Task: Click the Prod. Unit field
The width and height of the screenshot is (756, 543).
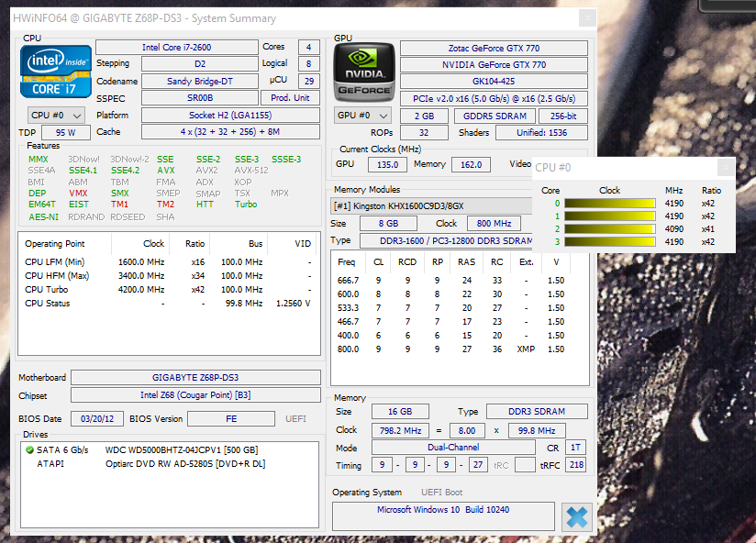Action: tap(290, 98)
